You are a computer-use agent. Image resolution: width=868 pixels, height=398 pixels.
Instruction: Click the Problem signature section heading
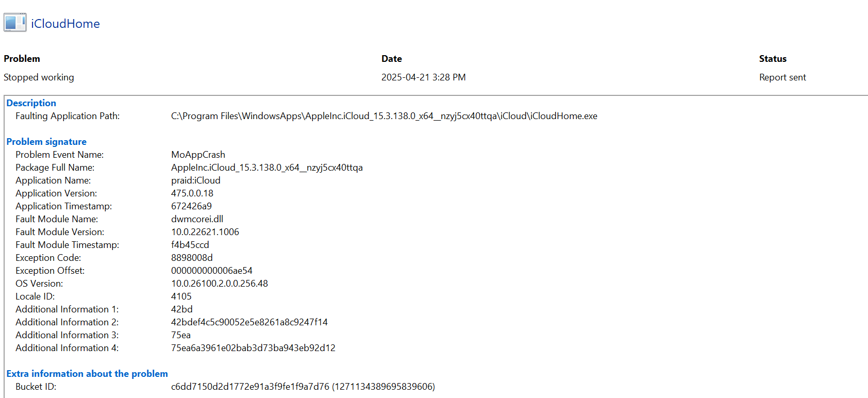click(x=46, y=142)
